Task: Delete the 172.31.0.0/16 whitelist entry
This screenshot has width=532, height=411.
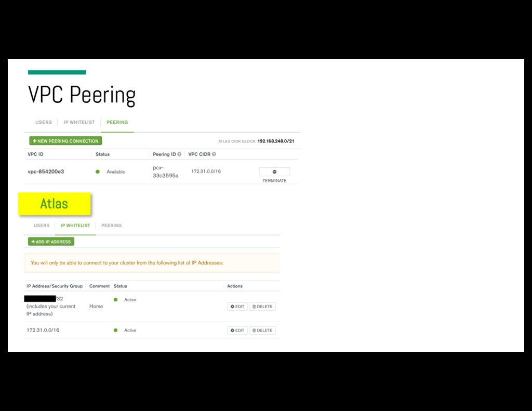Action: coord(262,330)
